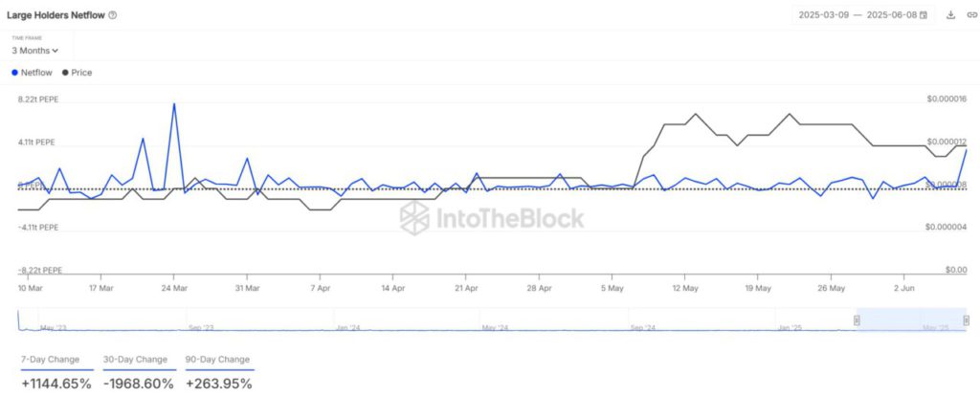Jump to Jan '24 in the navigator timeline
The image size is (980, 395).
347,327
